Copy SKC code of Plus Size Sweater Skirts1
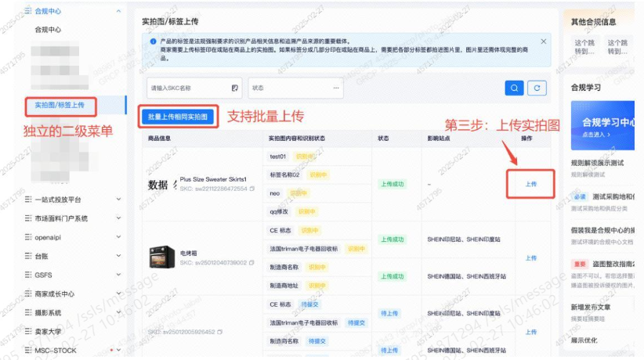The image size is (644, 360). (x=252, y=189)
